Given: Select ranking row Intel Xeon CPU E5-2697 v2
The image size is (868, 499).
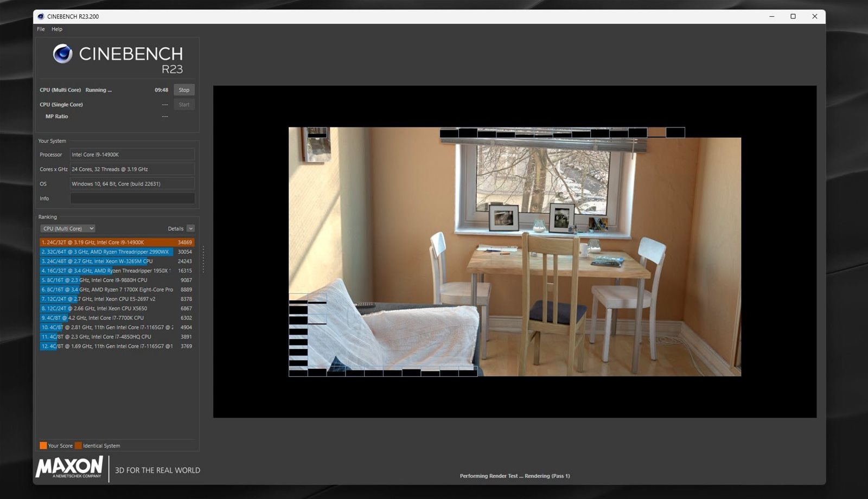Looking at the screenshot, I should (117, 299).
